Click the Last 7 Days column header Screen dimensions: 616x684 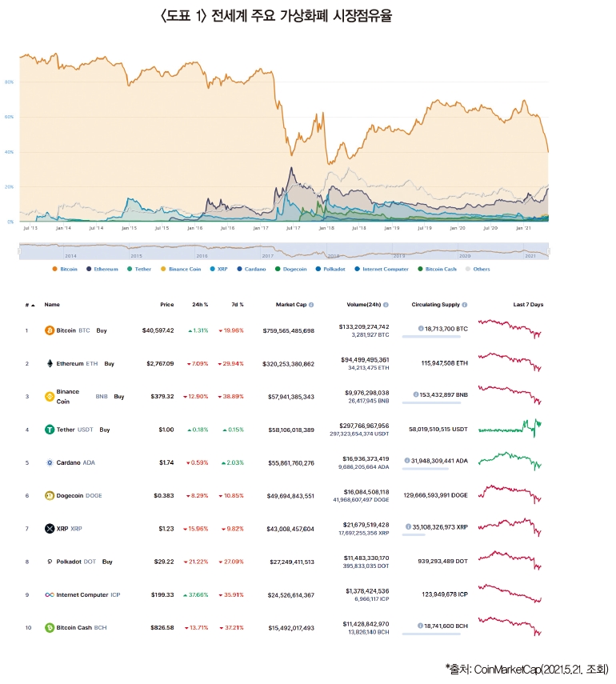tap(528, 305)
